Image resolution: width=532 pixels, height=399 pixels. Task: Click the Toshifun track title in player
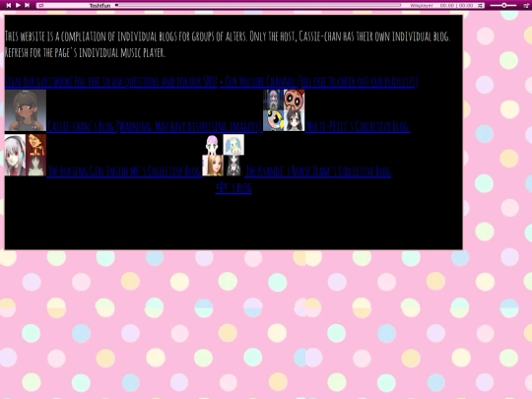(100, 6)
